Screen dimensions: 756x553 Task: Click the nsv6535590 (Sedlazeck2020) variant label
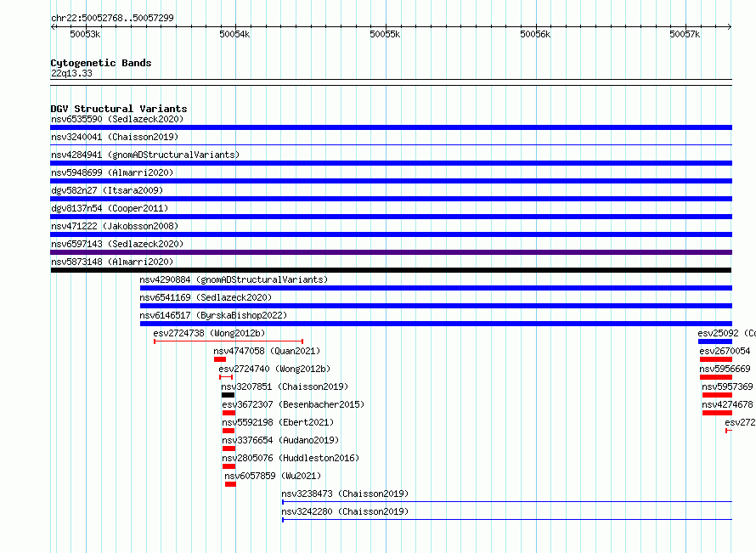tap(117, 119)
